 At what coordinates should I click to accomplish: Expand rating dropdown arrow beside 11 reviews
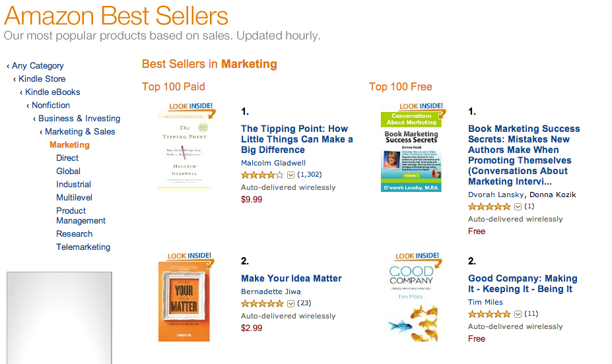click(x=518, y=314)
